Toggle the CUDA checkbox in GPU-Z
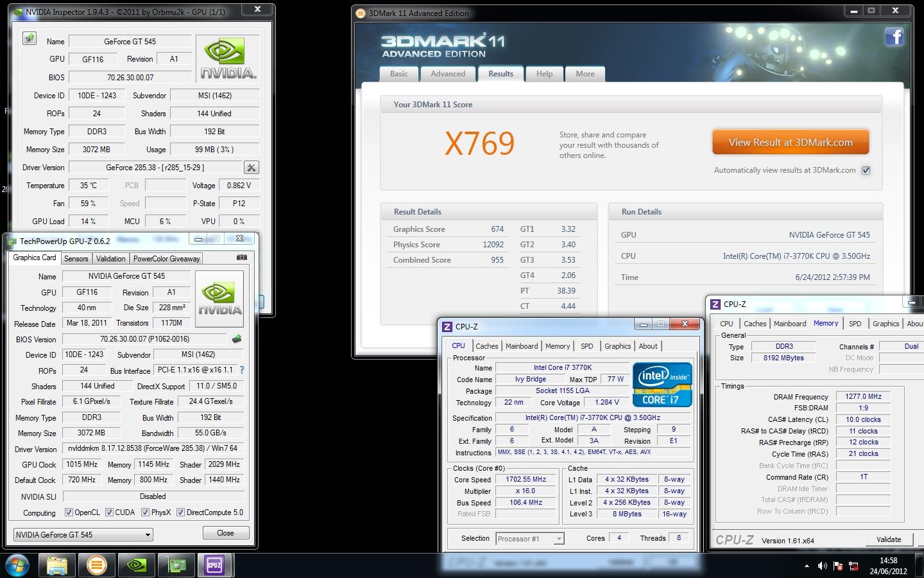The height and width of the screenshot is (578, 924). coord(109,512)
